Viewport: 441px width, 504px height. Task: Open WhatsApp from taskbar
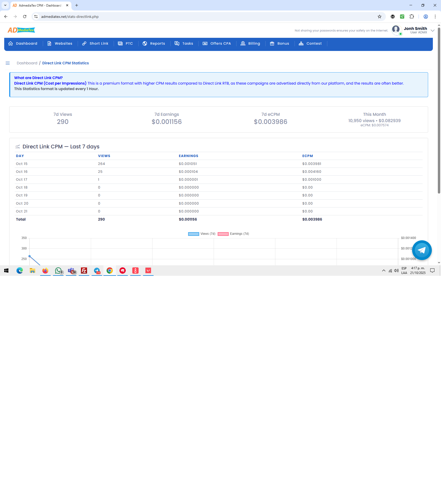pos(58,271)
